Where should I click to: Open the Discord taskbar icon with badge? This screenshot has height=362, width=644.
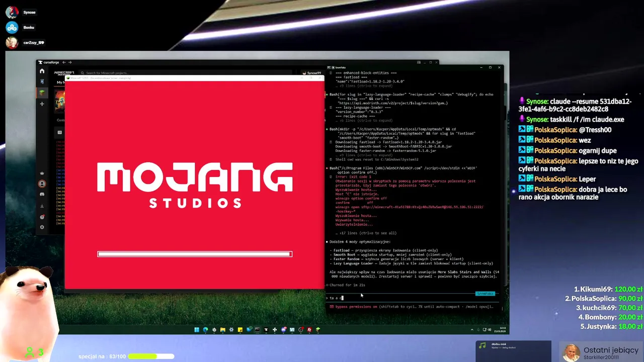(283, 330)
